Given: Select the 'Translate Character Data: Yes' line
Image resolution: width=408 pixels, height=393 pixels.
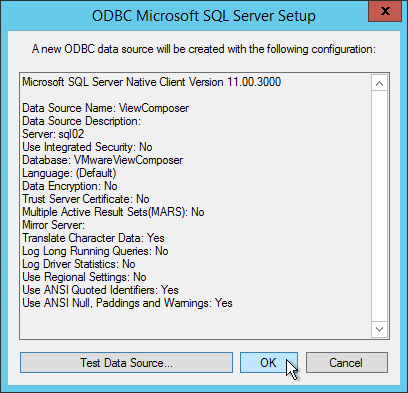Looking at the screenshot, I should tap(93, 238).
